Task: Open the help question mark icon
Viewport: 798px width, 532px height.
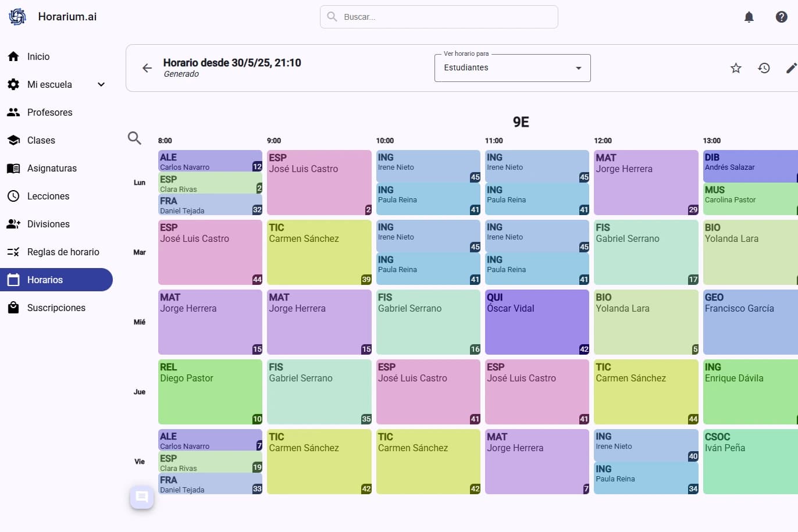Action: 782,17
